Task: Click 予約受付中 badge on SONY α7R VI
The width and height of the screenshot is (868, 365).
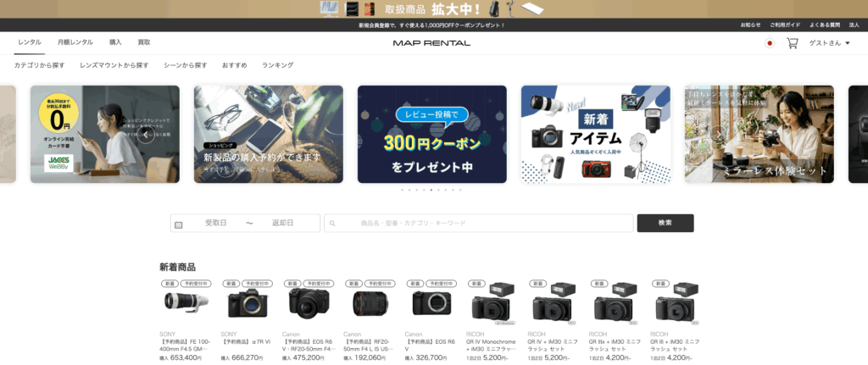Action: tap(256, 283)
